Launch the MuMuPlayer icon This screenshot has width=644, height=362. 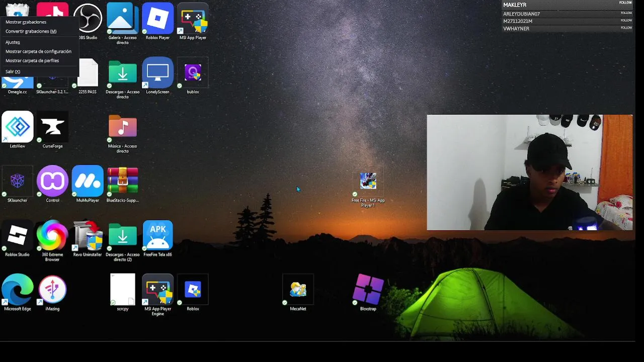click(x=88, y=182)
